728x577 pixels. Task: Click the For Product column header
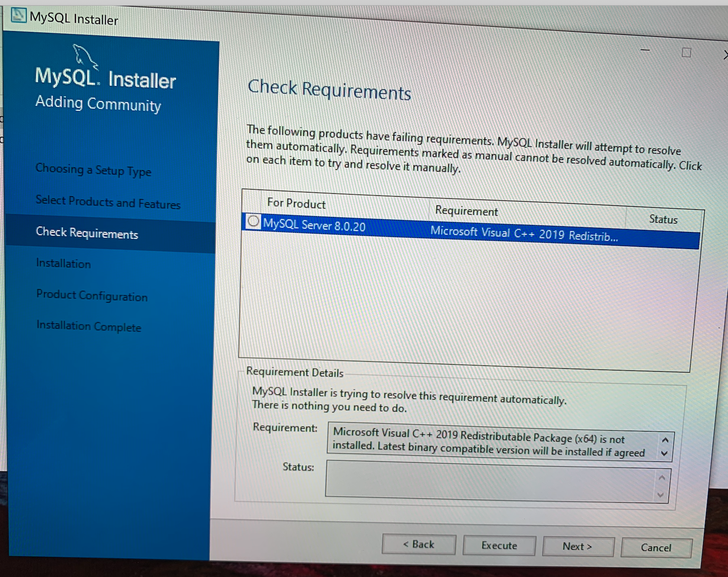click(296, 203)
